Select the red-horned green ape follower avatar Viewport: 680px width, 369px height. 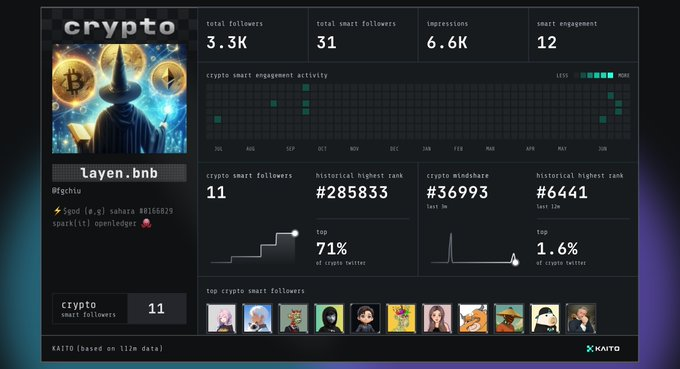pyautogui.click(x=294, y=318)
